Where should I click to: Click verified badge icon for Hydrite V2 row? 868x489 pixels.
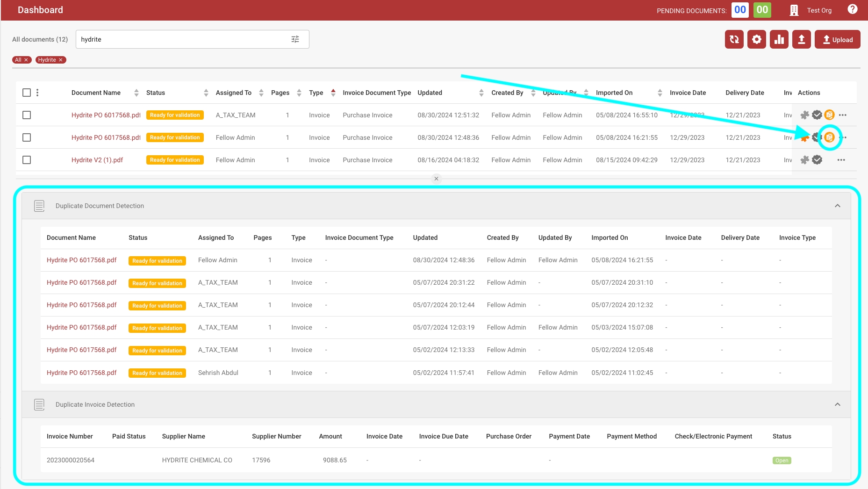click(817, 160)
